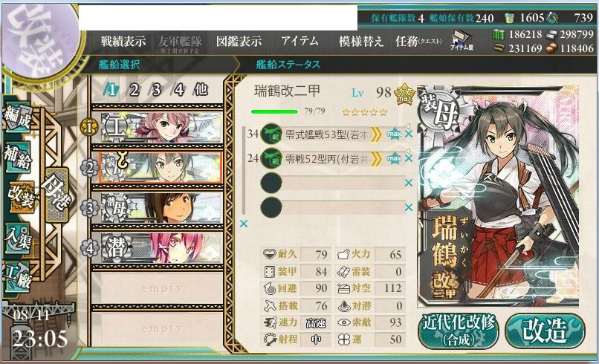This screenshot has width=599, height=364.
Task: Open 任務(クエスト) quest menu
Action: point(418,41)
